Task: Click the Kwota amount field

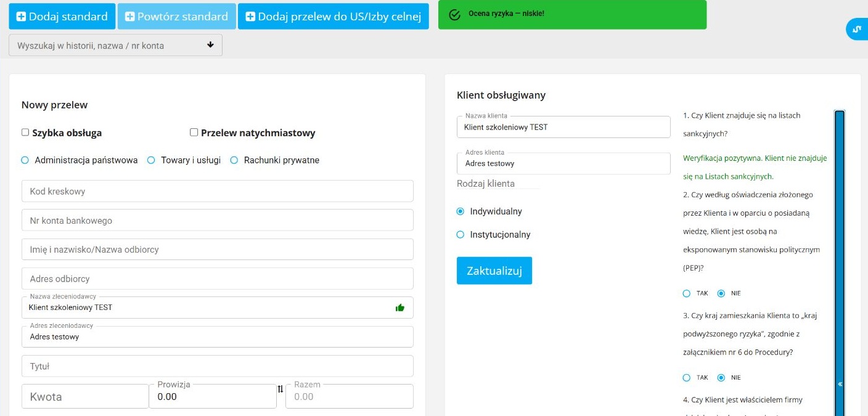Action: click(x=85, y=396)
